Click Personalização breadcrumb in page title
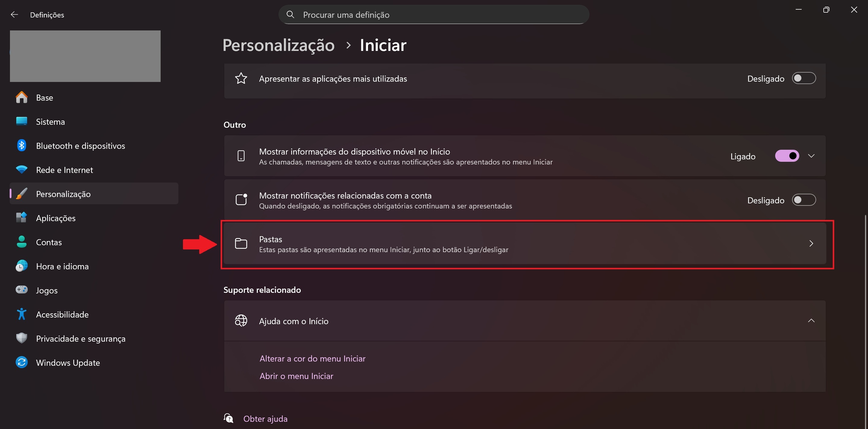Screen dimensions: 868x429 pos(278,45)
